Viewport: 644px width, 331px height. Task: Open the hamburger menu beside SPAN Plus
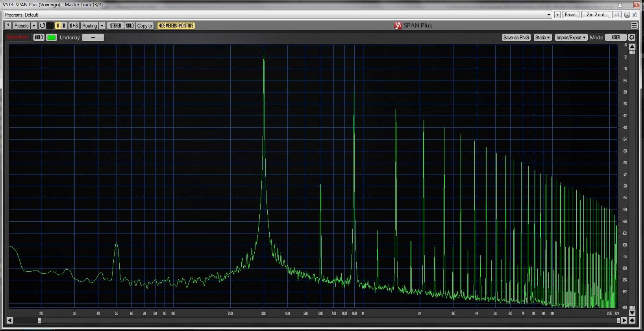[x=634, y=26]
